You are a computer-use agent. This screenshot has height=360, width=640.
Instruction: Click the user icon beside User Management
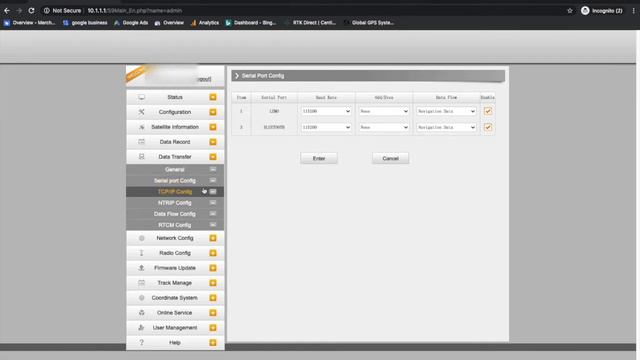(141, 327)
